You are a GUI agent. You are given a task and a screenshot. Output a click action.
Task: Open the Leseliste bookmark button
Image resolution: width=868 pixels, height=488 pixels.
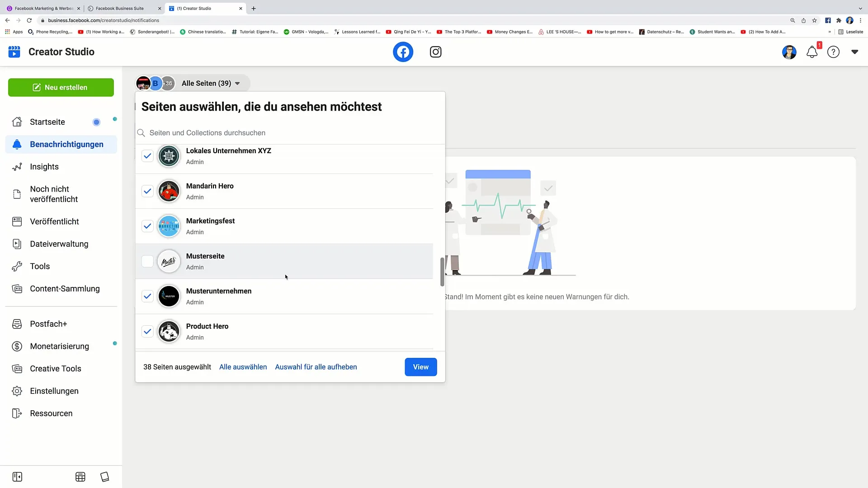(851, 32)
